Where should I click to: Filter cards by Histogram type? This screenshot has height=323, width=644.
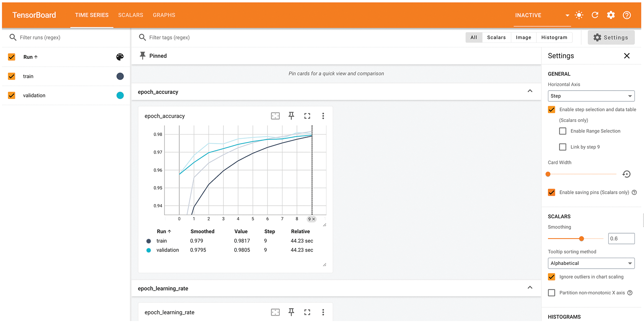click(554, 37)
